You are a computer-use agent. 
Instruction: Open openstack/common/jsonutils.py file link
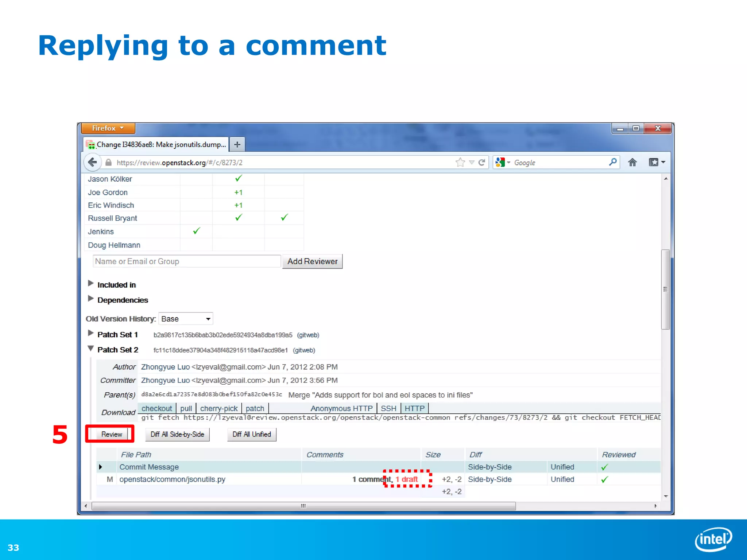coord(172,479)
